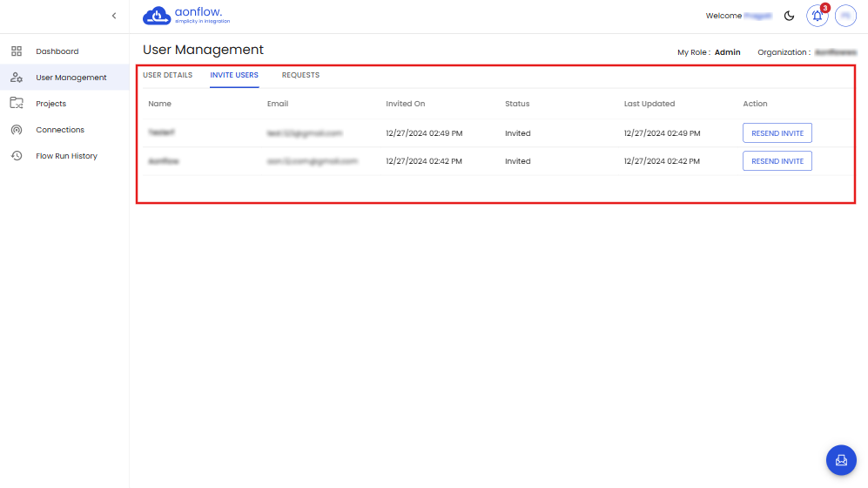Viewport: 868px width, 488px height.
Task: Toggle dark mode with the moon icon
Action: coord(790,16)
